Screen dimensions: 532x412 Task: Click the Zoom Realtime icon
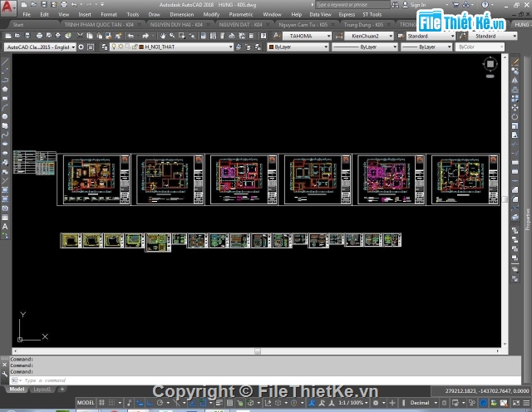[172, 36]
